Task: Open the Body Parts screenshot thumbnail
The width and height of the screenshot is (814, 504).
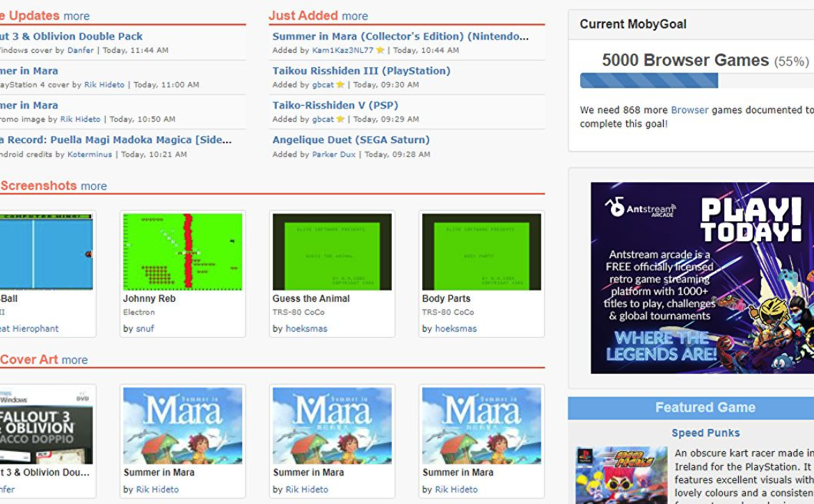Action: [481, 252]
